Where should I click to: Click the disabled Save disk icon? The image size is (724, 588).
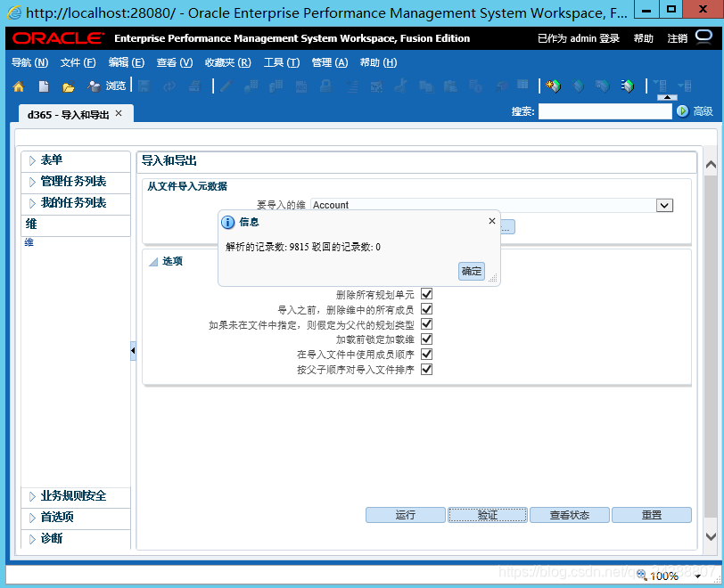(x=144, y=86)
